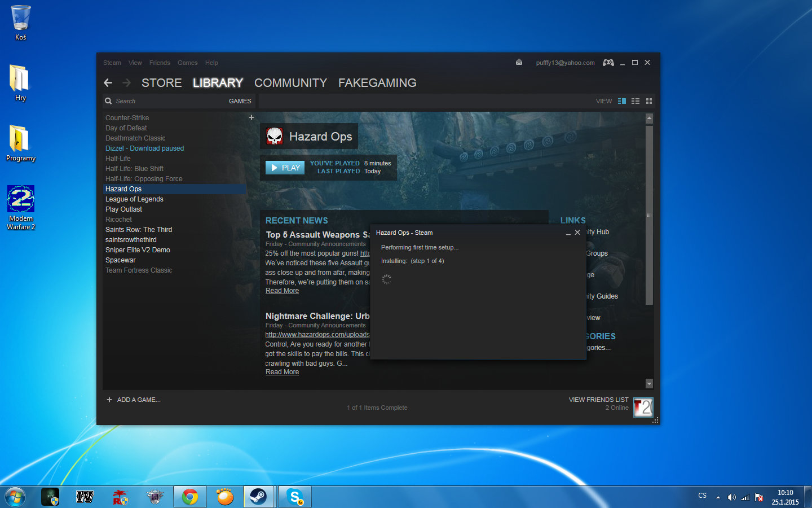This screenshot has width=812, height=508.
Task: Open the Help menu
Action: [211, 63]
